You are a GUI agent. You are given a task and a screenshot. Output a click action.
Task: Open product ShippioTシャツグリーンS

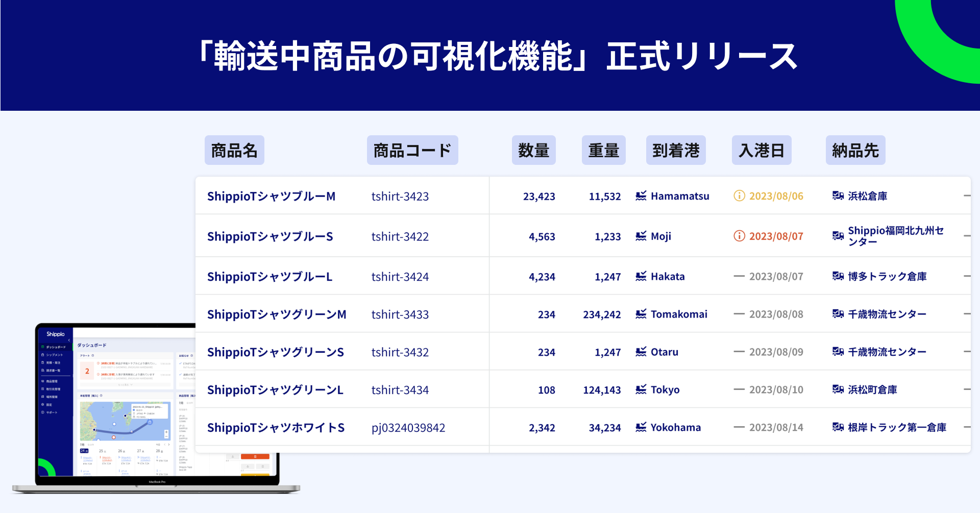point(276,353)
